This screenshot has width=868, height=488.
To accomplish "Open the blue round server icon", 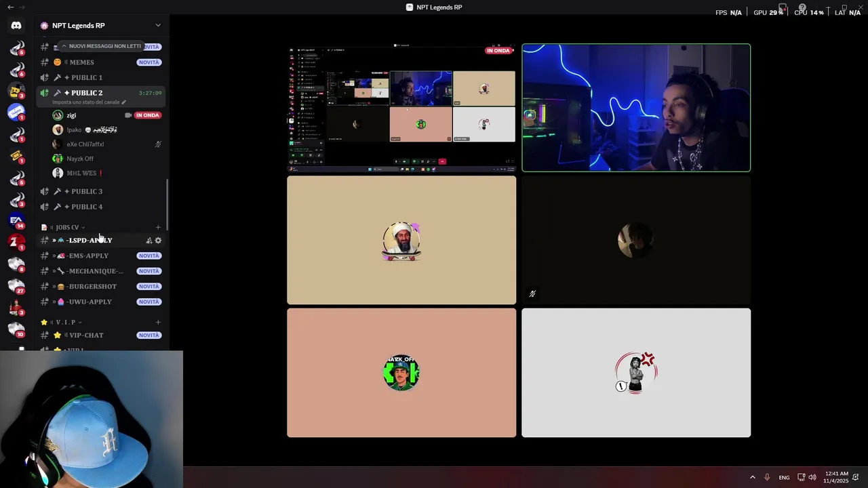I will point(16,113).
